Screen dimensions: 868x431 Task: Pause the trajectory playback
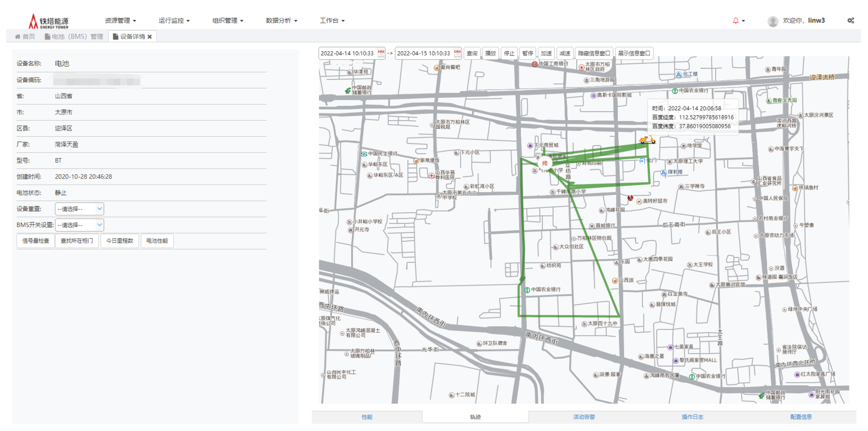pyautogui.click(x=527, y=53)
